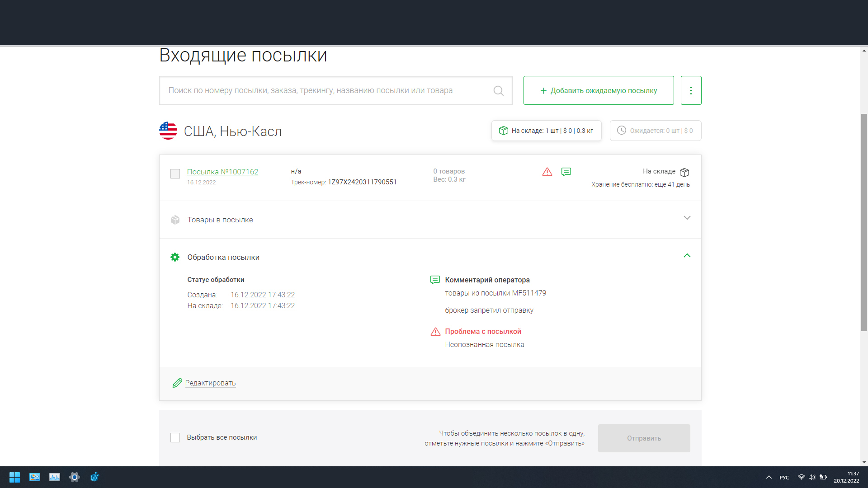Click the green box icon in На складе badge
The image size is (868, 488).
504,131
